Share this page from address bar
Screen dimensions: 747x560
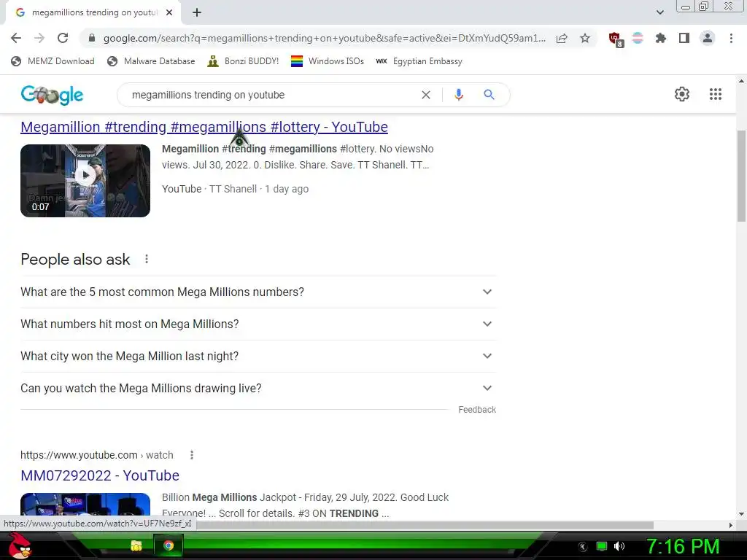tap(562, 38)
